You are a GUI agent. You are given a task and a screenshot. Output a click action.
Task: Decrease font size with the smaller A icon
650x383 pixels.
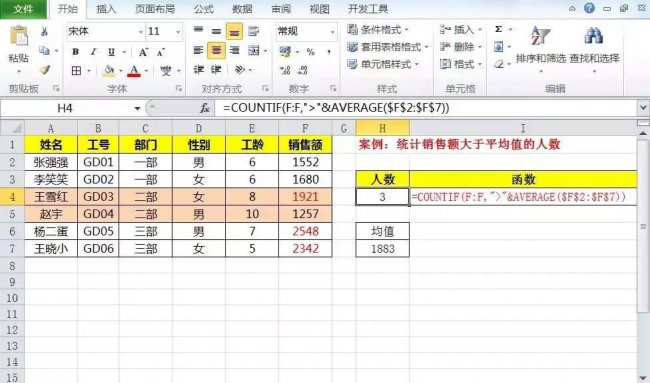(161, 52)
